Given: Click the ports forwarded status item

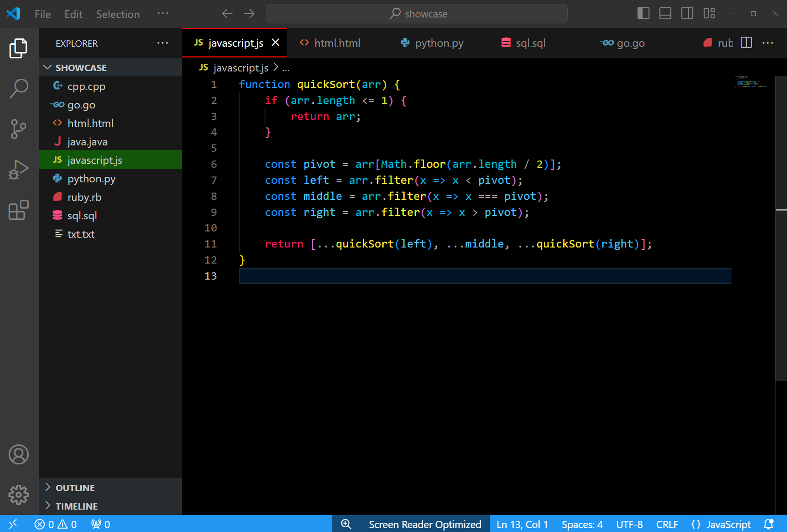Looking at the screenshot, I should [101, 524].
